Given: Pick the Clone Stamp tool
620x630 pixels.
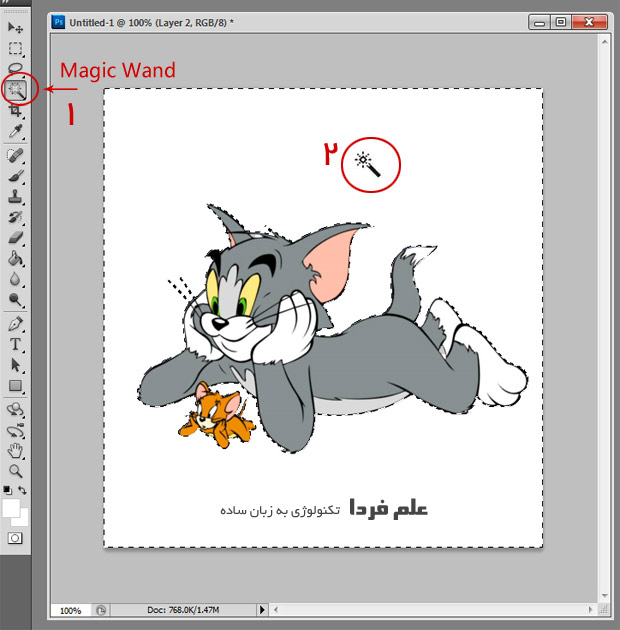Looking at the screenshot, I should [x=16, y=197].
